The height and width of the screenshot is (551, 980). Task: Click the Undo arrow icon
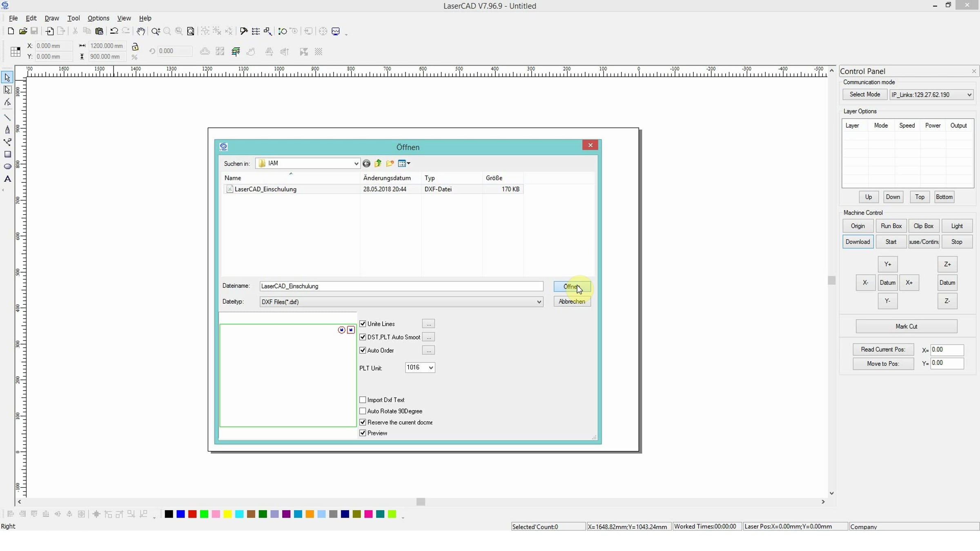click(x=114, y=31)
